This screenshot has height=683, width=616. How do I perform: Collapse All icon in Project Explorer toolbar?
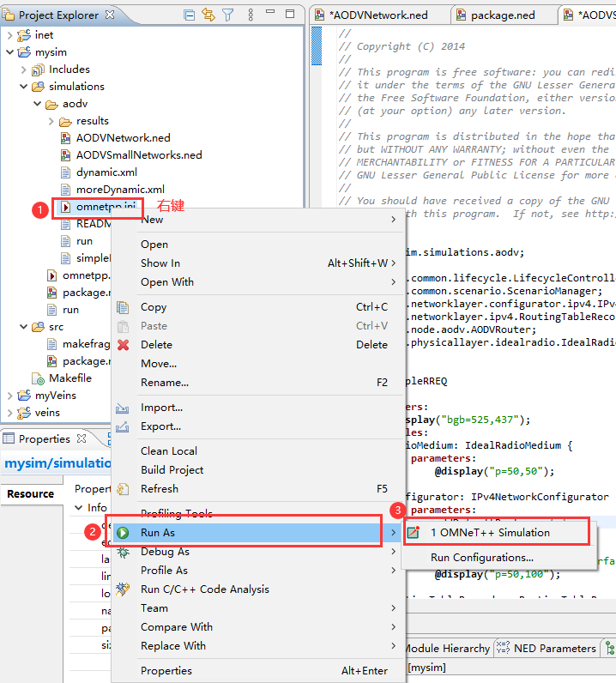(x=189, y=15)
